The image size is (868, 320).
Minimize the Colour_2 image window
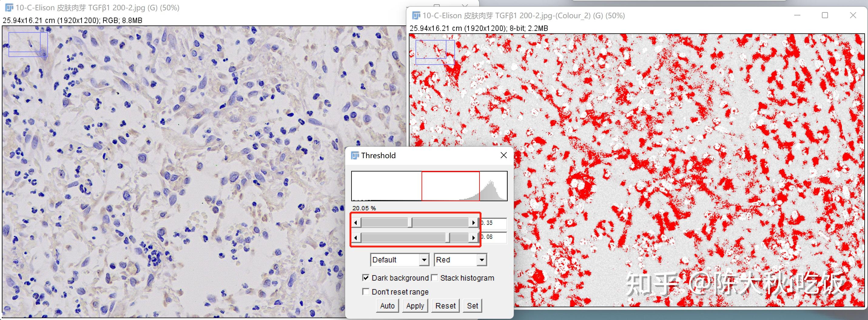[797, 15]
